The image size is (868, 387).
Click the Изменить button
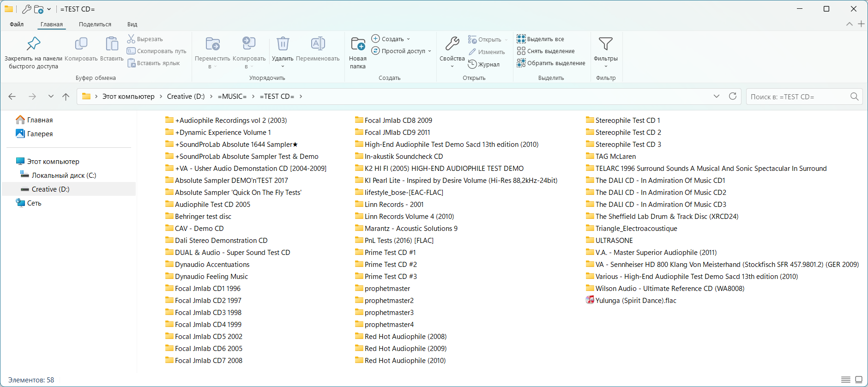click(487, 52)
